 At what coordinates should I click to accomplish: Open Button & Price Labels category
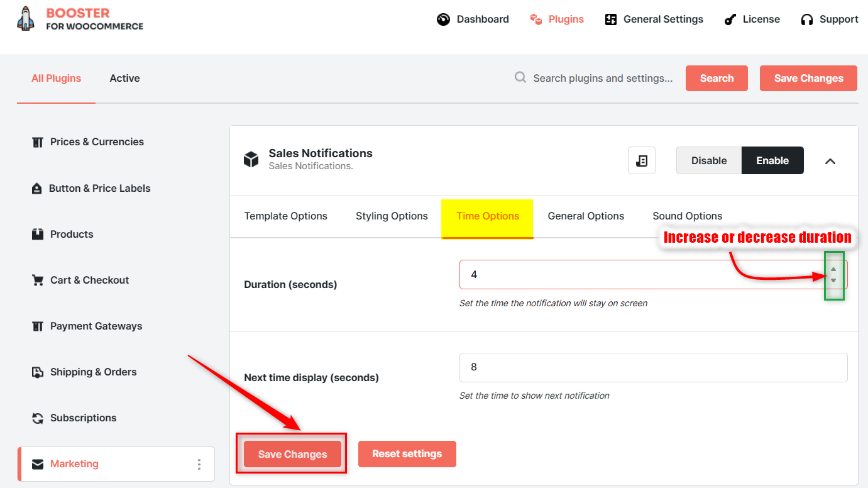pyautogui.click(x=99, y=189)
